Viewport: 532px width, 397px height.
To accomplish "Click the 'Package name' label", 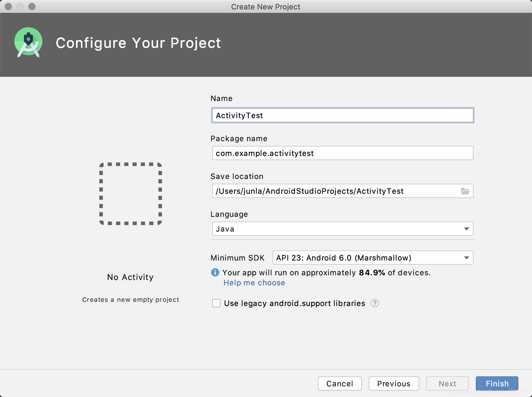I will (239, 139).
